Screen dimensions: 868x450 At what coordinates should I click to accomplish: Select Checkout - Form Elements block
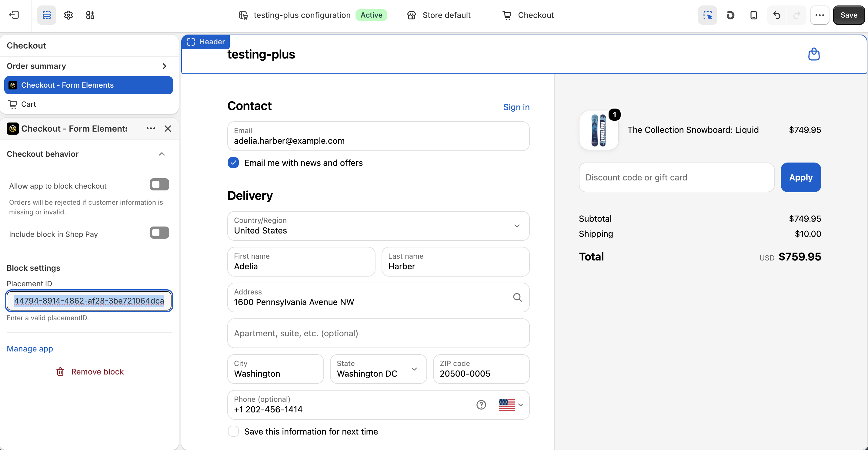[x=88, y=85]
